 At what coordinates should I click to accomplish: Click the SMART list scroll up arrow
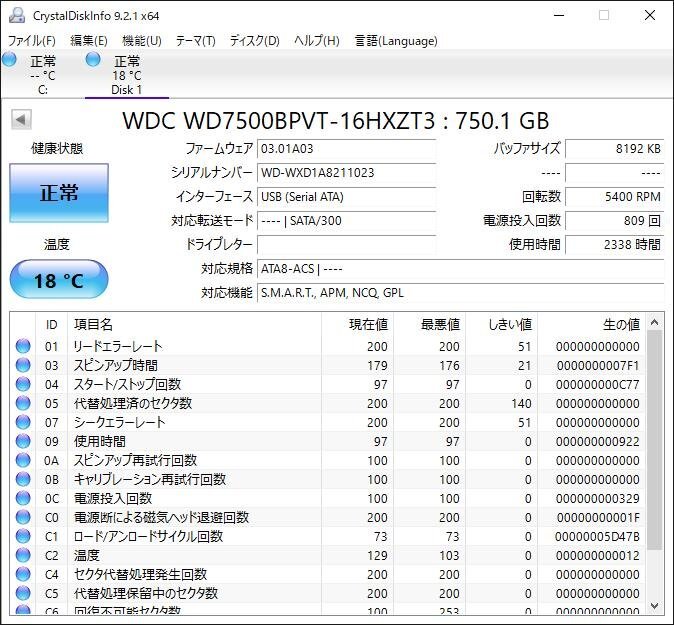point(654,322)
